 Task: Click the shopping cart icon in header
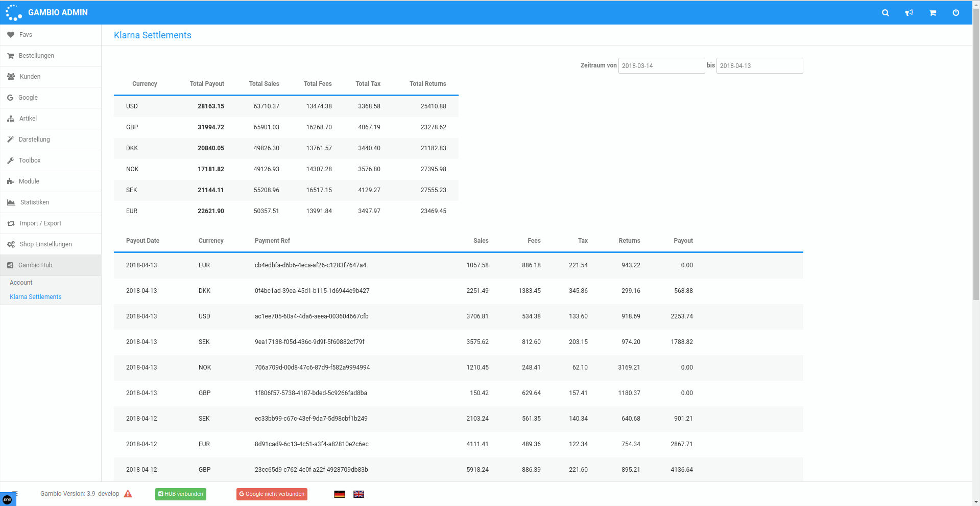(x=933, y=13)
